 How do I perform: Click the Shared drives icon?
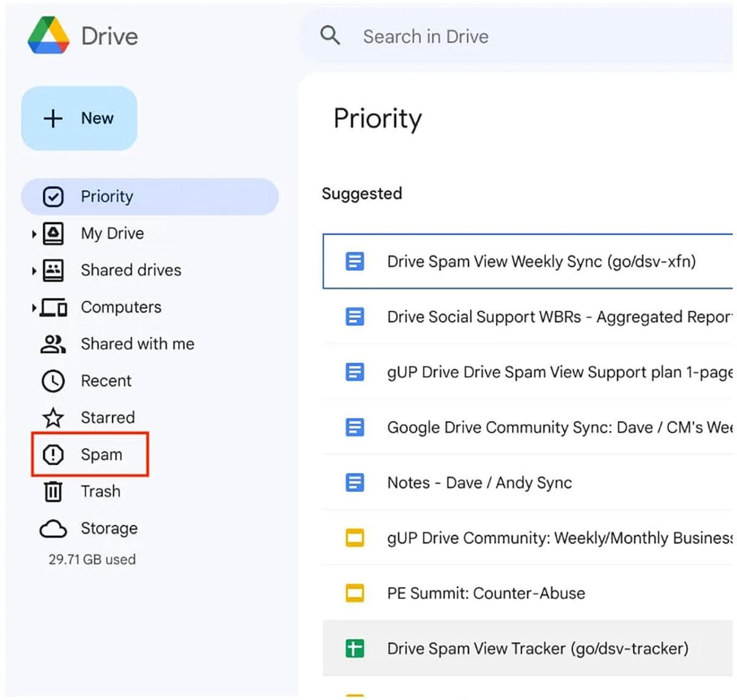[x=53, y=270]
